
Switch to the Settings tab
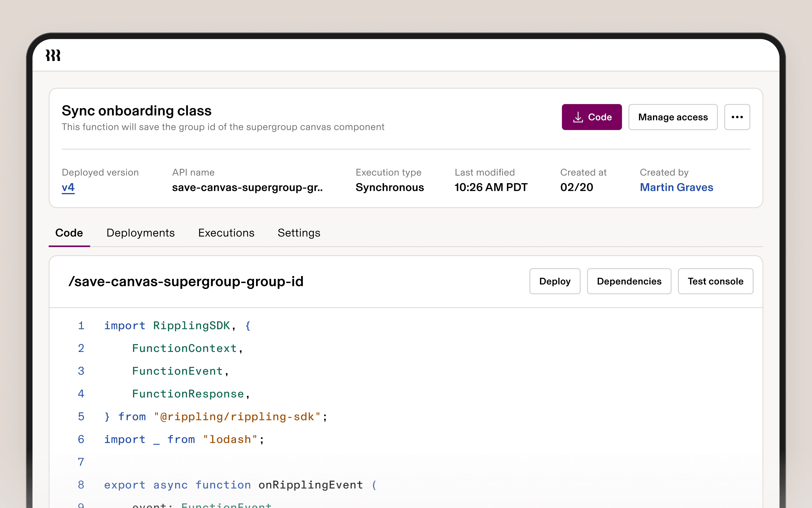(x=299, y=233)
